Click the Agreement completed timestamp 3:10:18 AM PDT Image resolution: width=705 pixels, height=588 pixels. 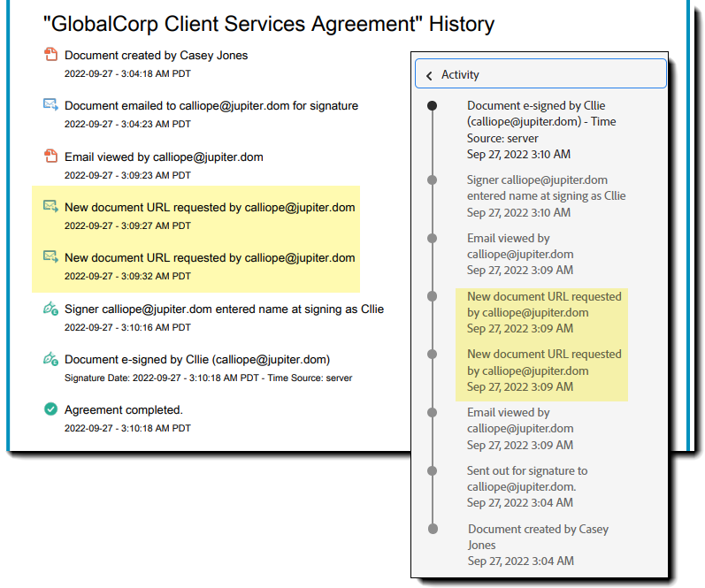point(127,429)
